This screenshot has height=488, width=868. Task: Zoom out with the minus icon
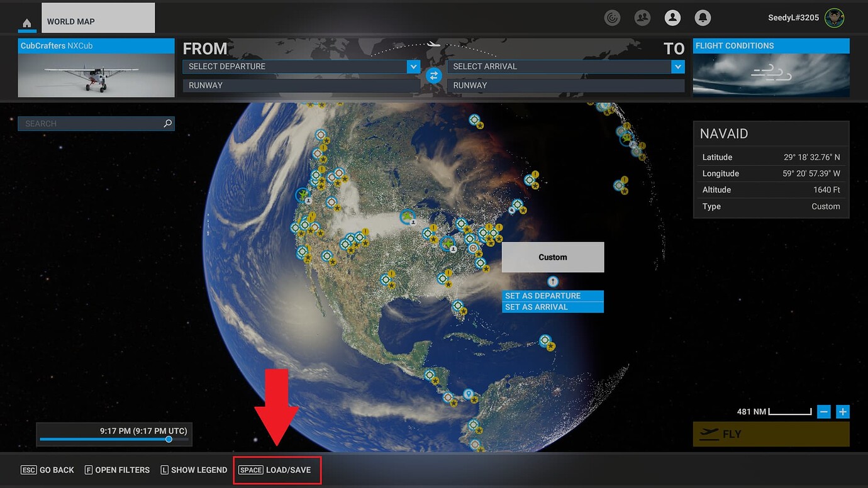tap(824, 411)
